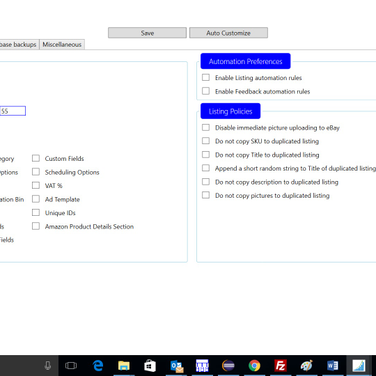Switch to Outlook in the taskbar
The image size is (376, 376).
click(x=177, y=366)
